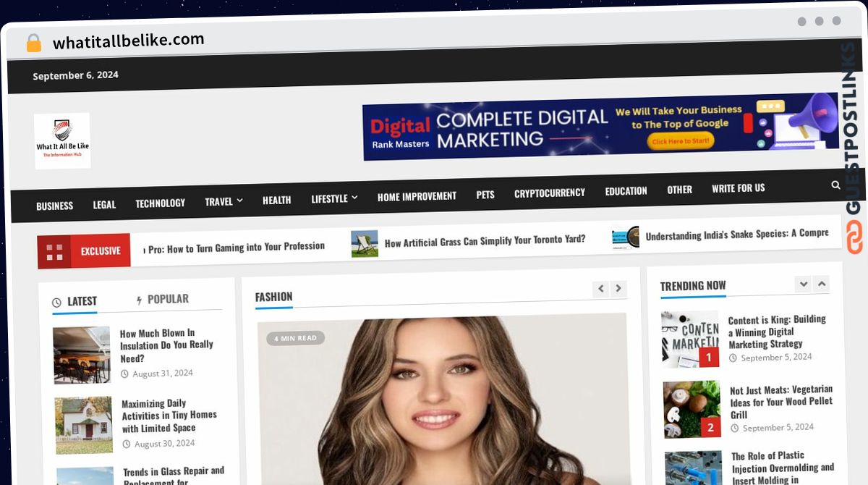
Task: Go to previous Fashion slide arrow
Action: click(x=600, y=289)
